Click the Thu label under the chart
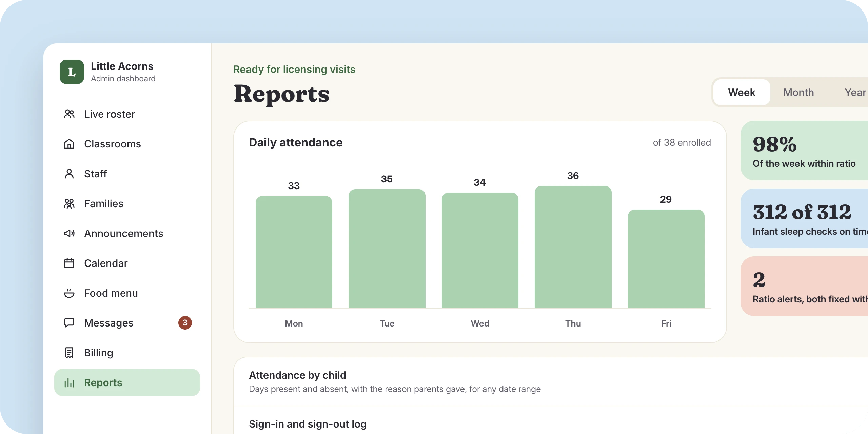This screenshot has height=434, width=868. coord(573,323)
